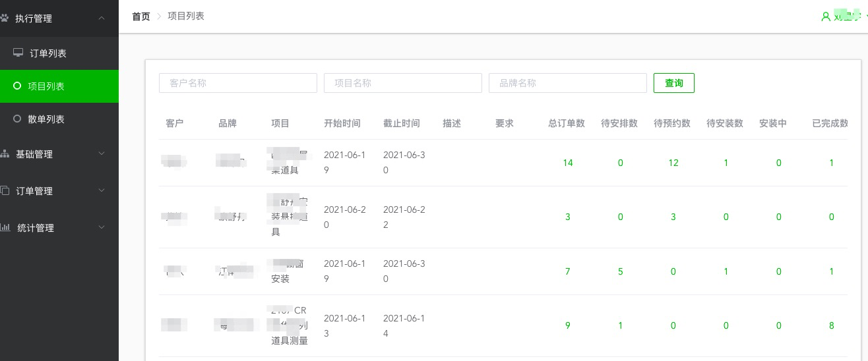Click the monitor icon beside 订单列表
Image resolution: width=868 pixels, height=361 pixels.
click(18, 53)
